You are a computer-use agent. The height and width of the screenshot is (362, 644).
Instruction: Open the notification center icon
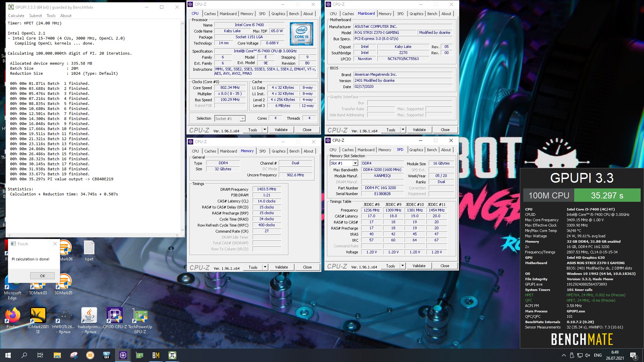click(633, 355)
